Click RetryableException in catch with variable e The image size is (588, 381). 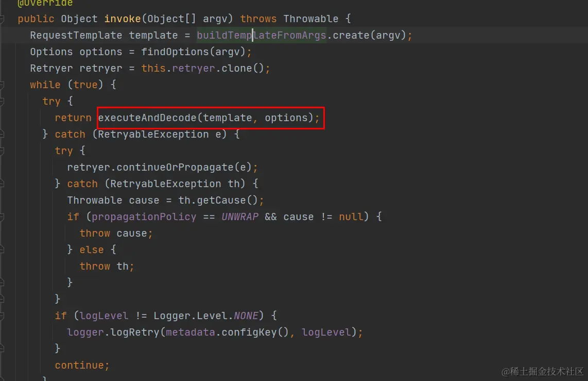pyautogui.click(x=153, y=135)
